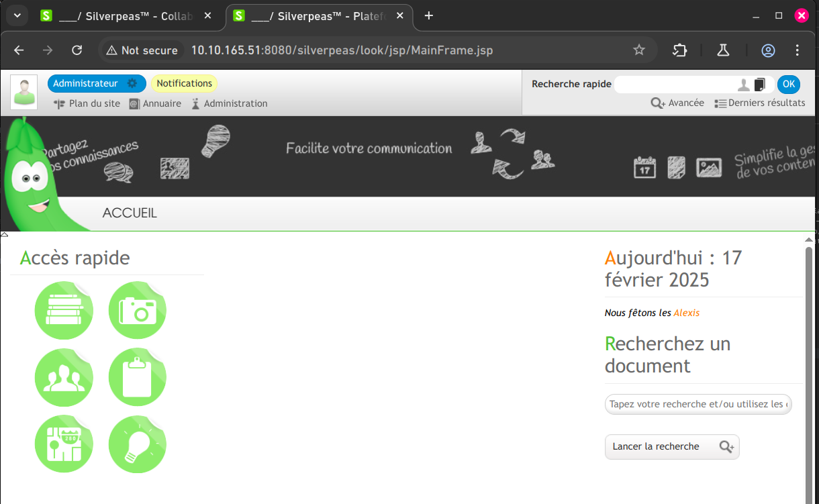
Task: Click the person icon in quick search
Action: (x=744, y=85)
